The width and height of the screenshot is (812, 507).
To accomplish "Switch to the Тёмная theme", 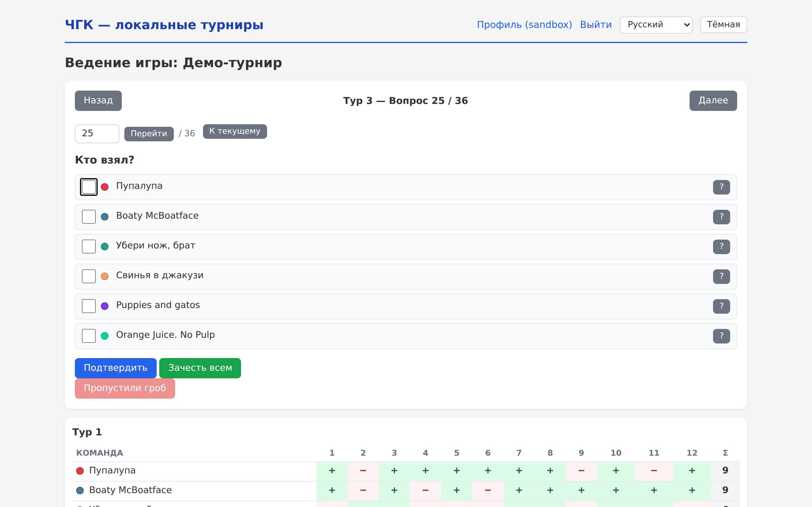I will (x=724, y=25).
